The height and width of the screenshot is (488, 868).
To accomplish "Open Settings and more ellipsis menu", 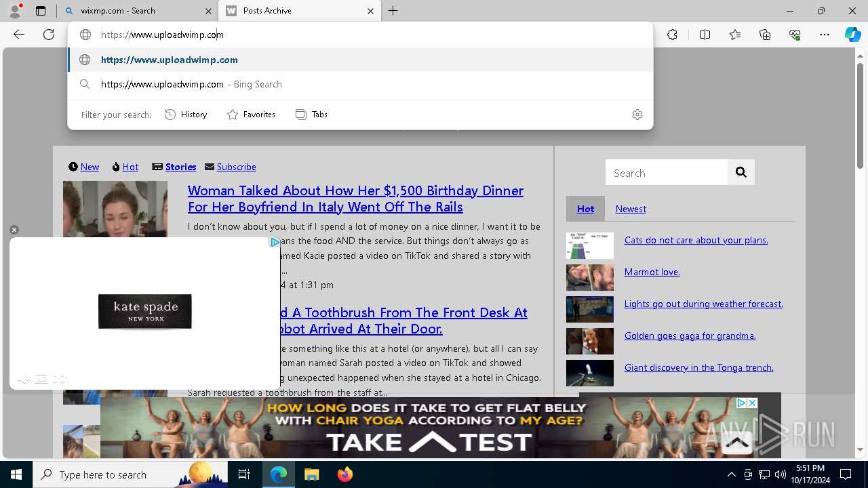I will point(825,35).
